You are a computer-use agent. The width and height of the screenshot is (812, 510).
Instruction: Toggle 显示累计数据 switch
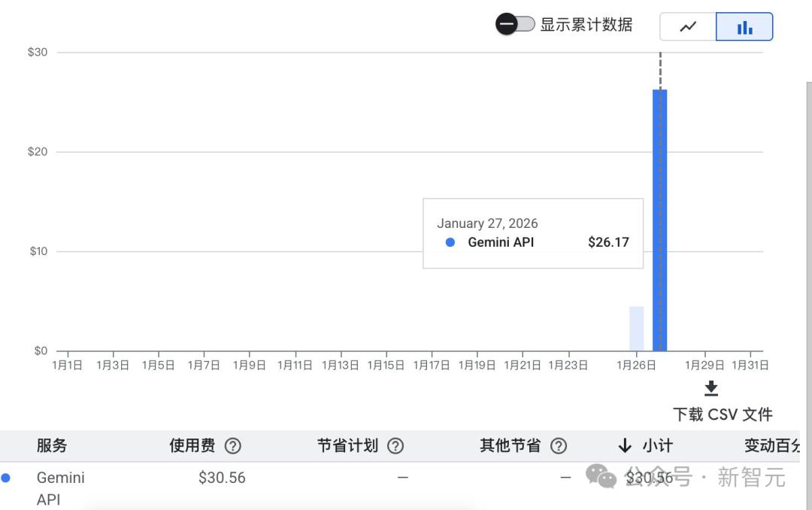point(515,24)
